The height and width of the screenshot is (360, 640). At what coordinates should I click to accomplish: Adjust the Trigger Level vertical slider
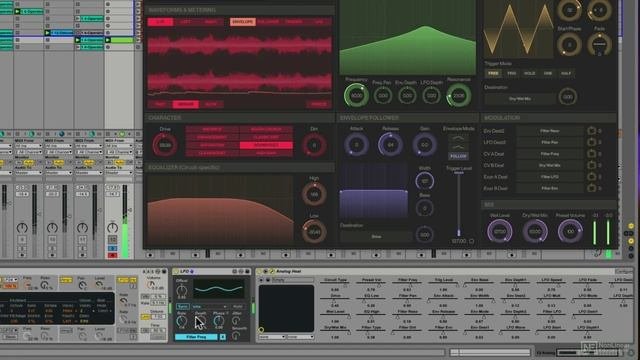pos(459,204)
